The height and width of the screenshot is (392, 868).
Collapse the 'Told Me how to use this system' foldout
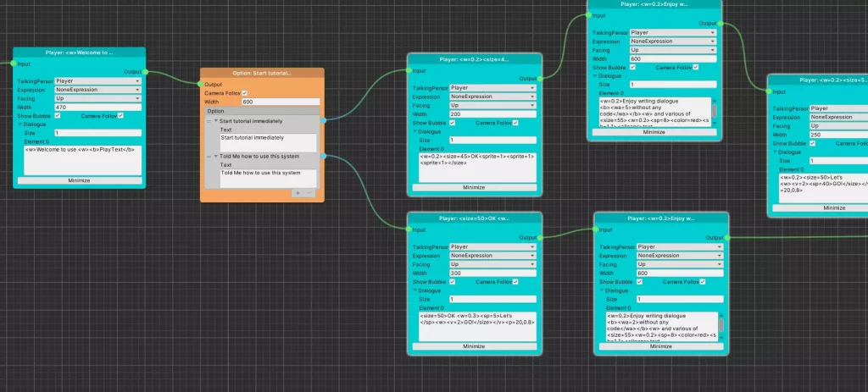click(x=216, y=157)
